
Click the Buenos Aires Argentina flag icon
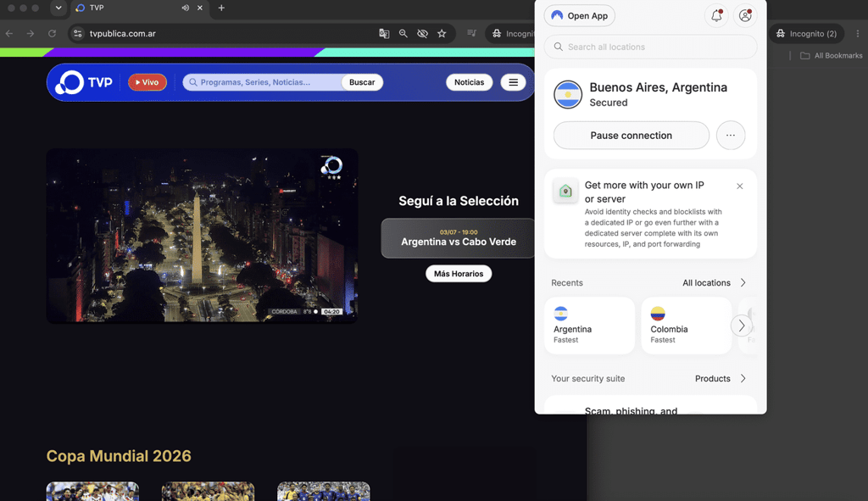[x=567, y=95]
